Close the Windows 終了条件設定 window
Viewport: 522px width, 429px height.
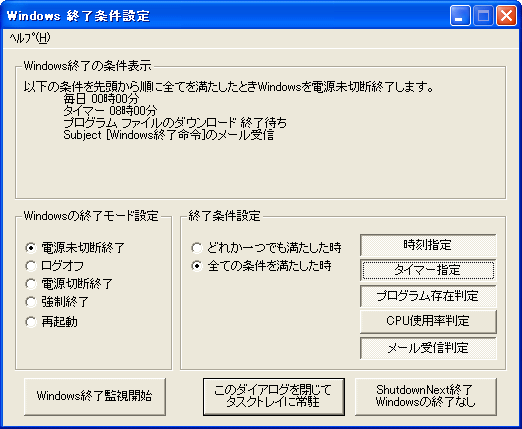pyautogui.click(x=506, y=16)
